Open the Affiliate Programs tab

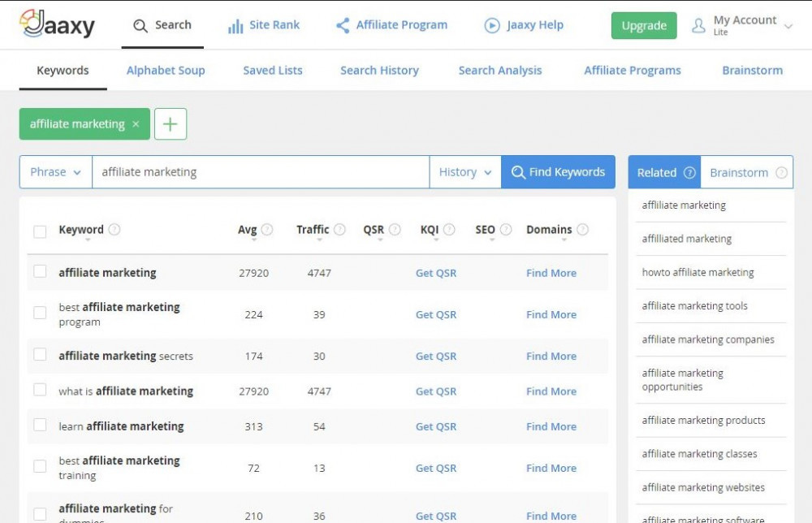(x=633, y=71)
